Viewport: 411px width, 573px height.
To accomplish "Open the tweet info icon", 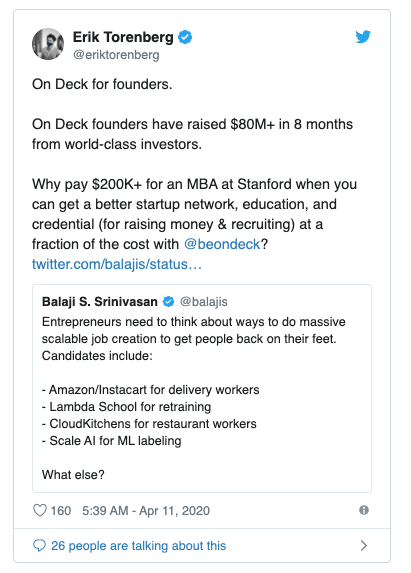I will [x=364, y=510].
